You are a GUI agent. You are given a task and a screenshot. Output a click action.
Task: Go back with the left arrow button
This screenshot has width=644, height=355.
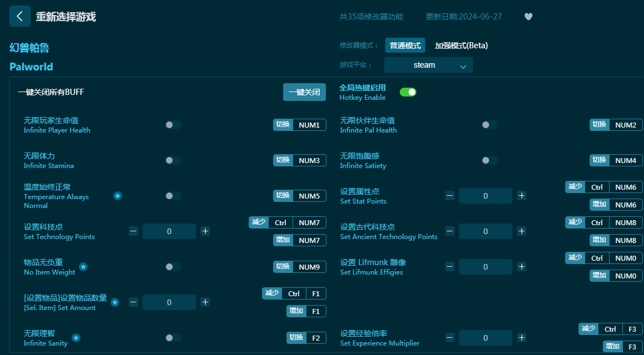coord(20,17)
